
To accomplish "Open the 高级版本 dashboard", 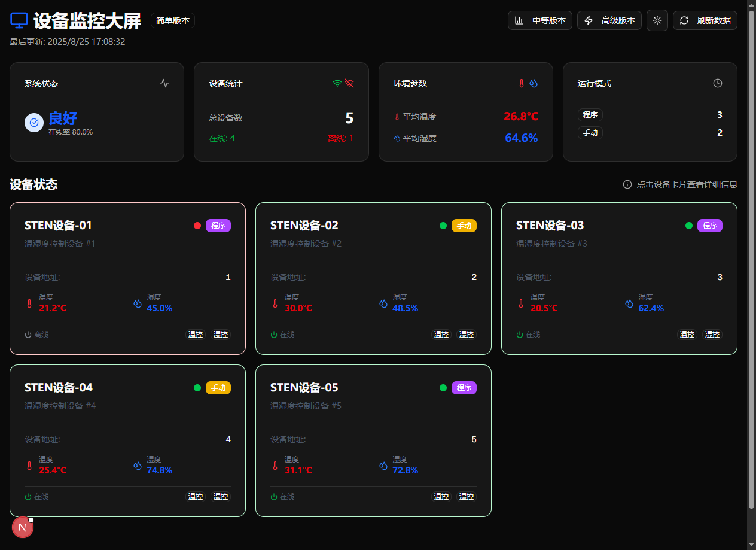I will click(609, 20).
